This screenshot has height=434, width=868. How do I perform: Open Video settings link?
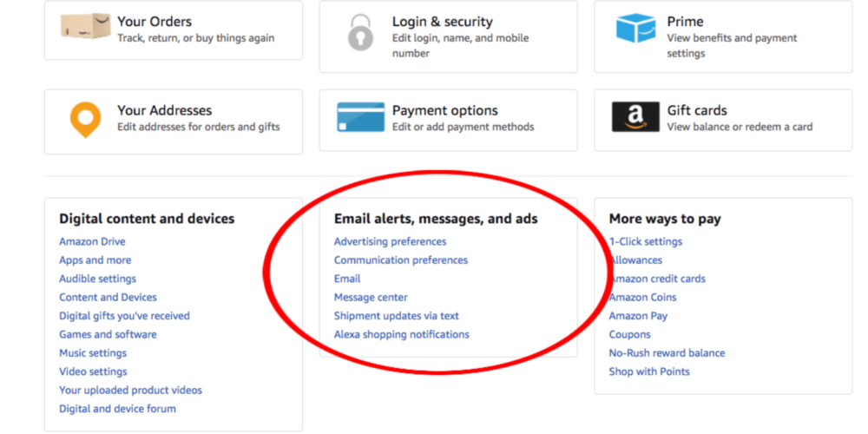pos(93,372)
